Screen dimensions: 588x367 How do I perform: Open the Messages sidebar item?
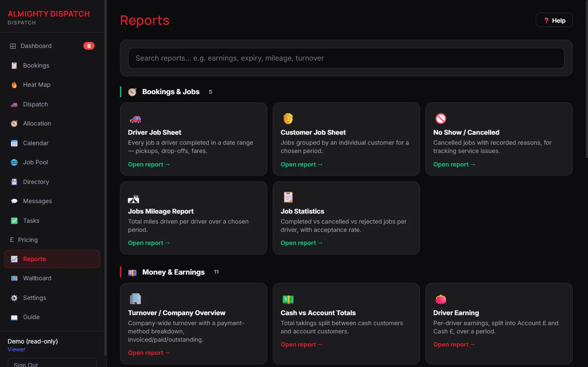[52, 201]
